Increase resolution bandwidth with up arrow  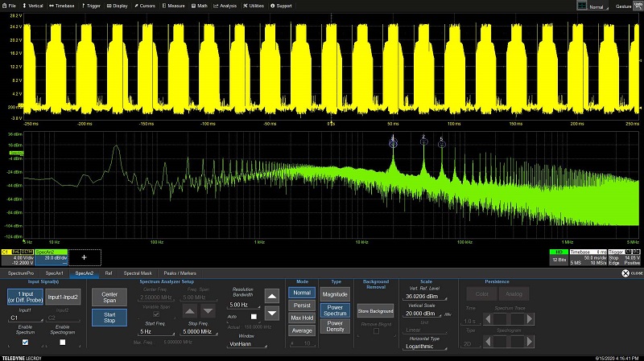(272, 297)
